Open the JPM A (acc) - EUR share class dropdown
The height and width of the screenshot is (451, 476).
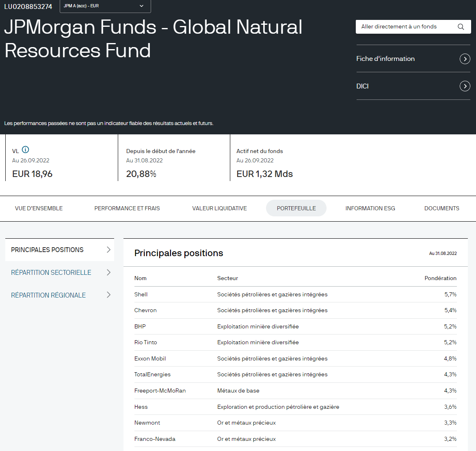(105, 6)
